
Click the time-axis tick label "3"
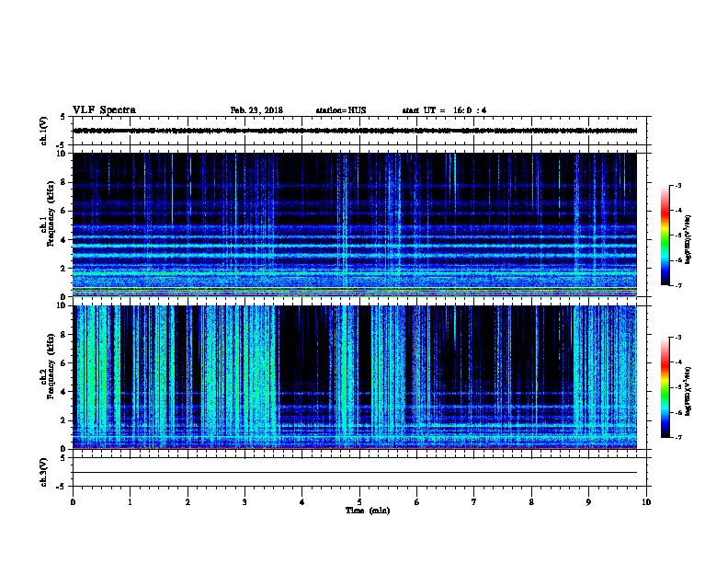tap(245, 502)
